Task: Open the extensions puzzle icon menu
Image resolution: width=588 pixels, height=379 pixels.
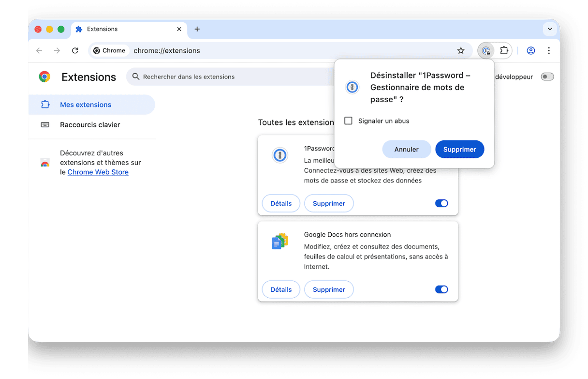Action: pos(504,50)
